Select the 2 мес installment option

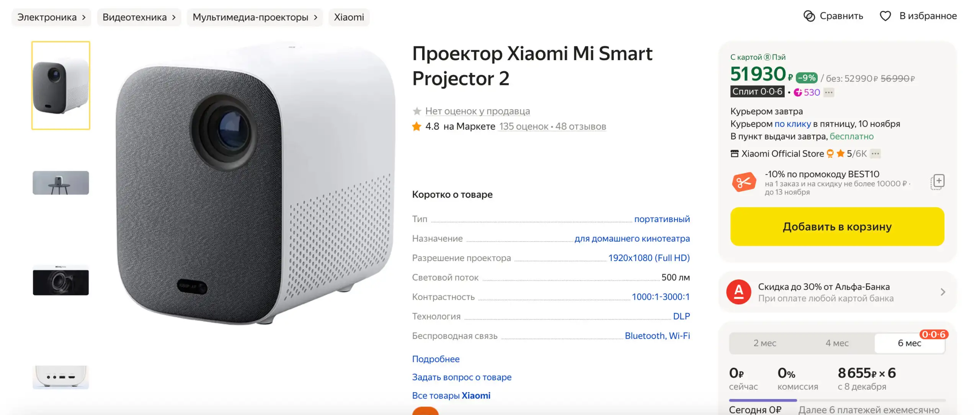point(764,343)
